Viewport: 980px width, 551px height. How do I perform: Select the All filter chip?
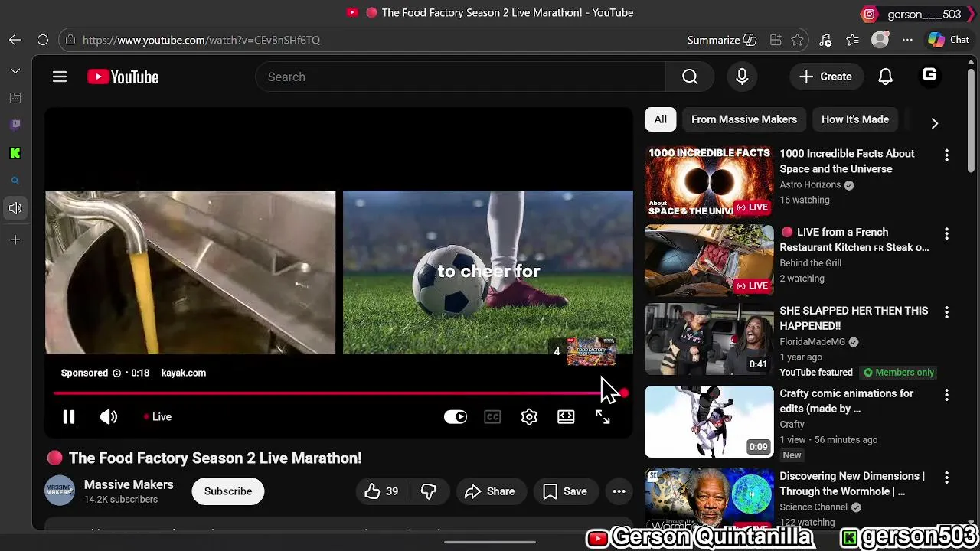click(660, 119)
